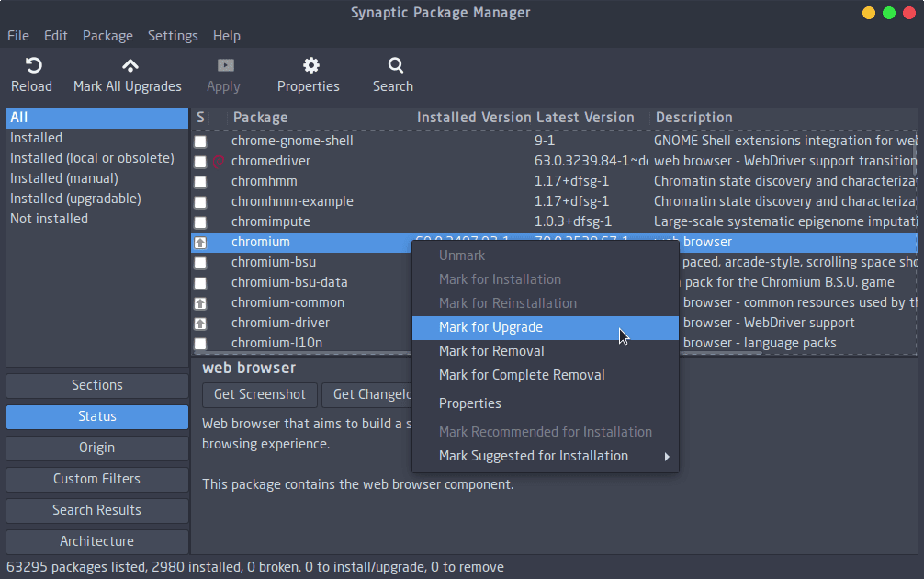Screen dimensions: 924x579
Task: Click the Reload toolbar icon
Action: tap(33, 65)
